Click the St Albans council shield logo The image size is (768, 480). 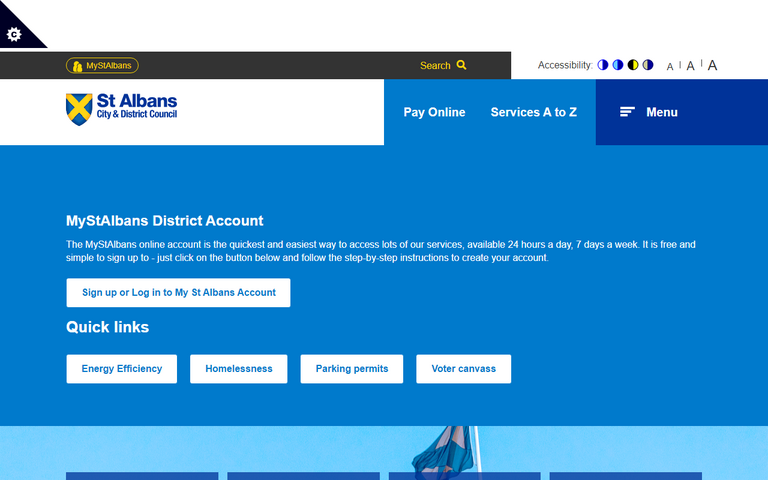click(78, 109)
